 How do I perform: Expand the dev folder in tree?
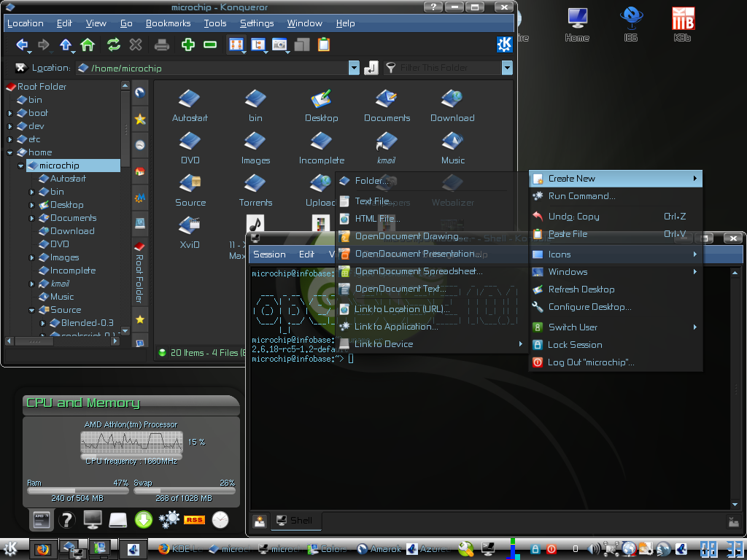[x=10, y=126]
